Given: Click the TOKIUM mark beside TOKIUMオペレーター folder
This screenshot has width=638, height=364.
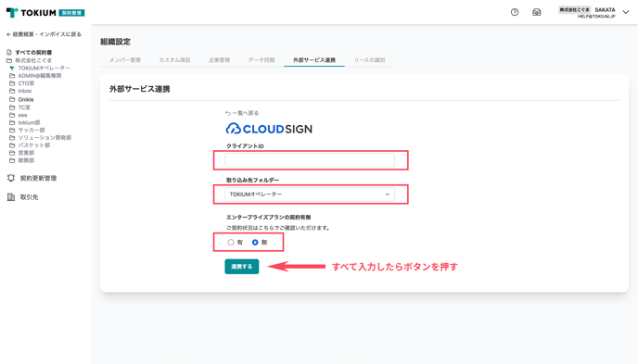Looking at the screenshot, I should 12,68.
